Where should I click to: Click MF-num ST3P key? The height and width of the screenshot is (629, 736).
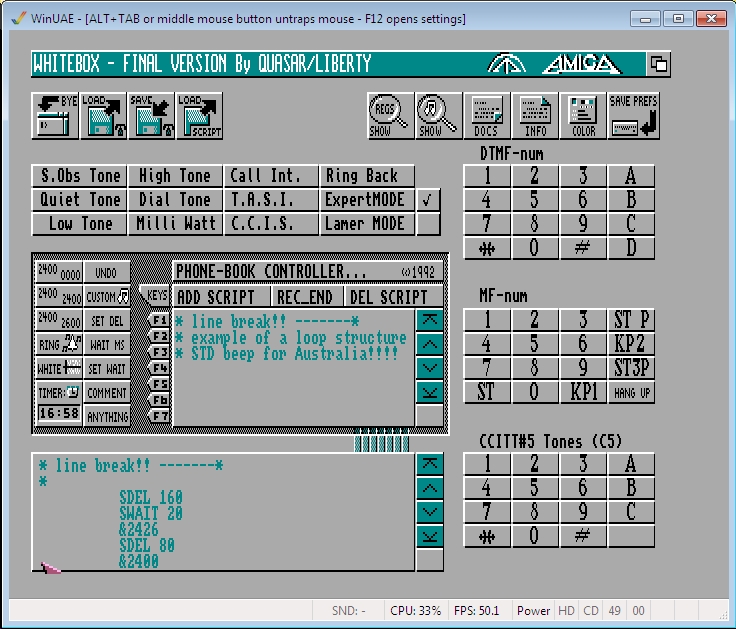(631, 368)
